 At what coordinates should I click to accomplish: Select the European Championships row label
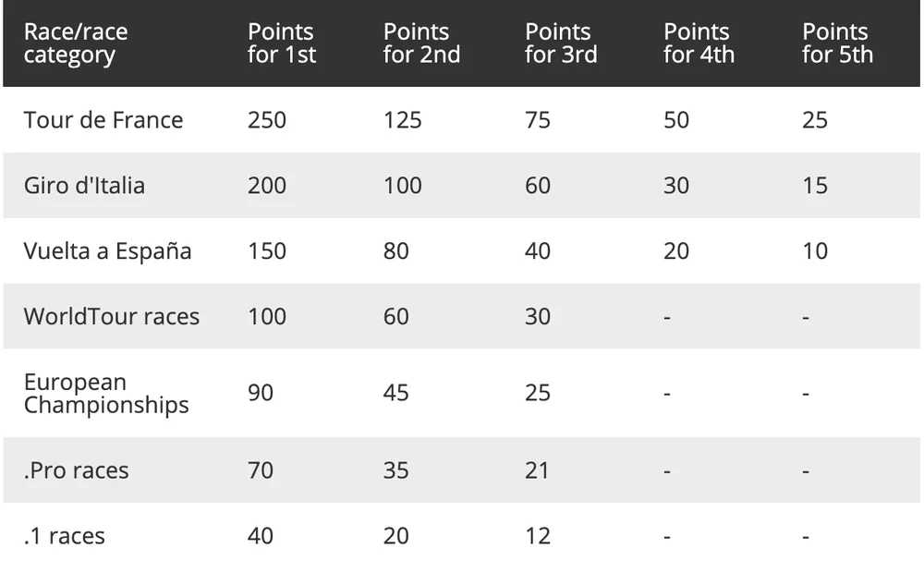(106, 394)
